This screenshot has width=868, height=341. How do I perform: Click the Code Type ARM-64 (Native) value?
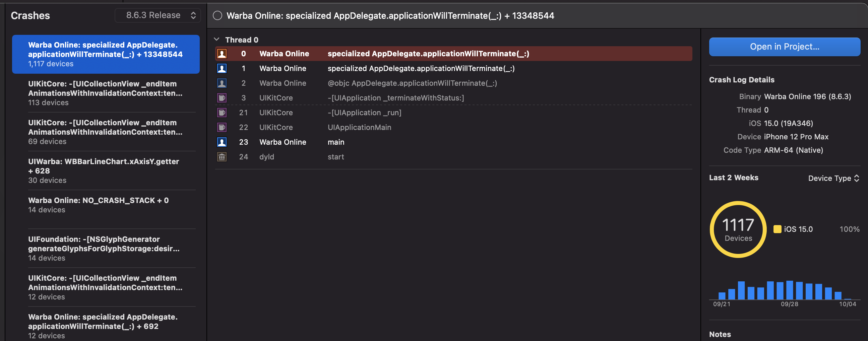tap(794, 150)
